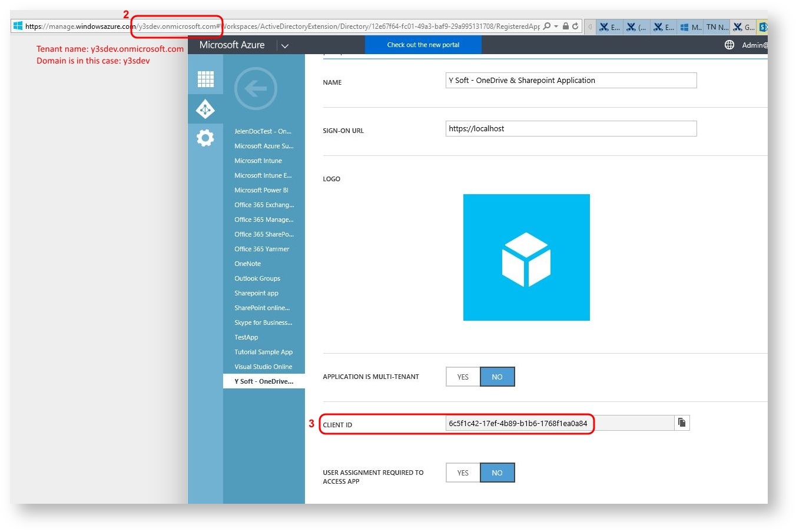Image resolution: width=796 pixels, height=532 pixels.
Task: Set multi-tenant to NO
Action: pyautogui.click(x=497, y=377)
